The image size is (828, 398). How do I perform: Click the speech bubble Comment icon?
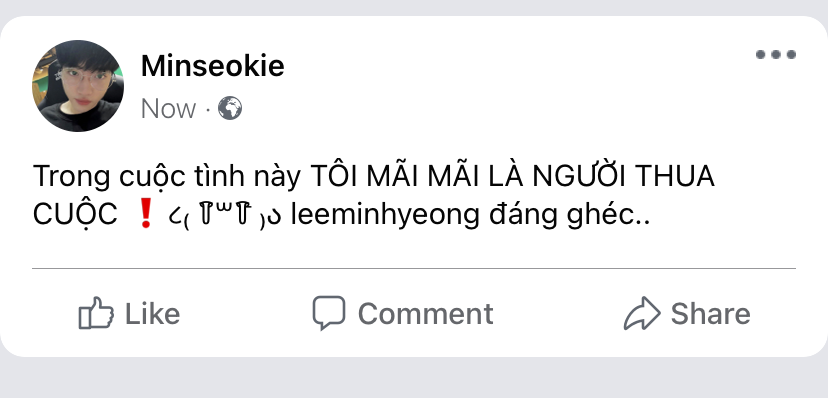(x=329, y=312)
